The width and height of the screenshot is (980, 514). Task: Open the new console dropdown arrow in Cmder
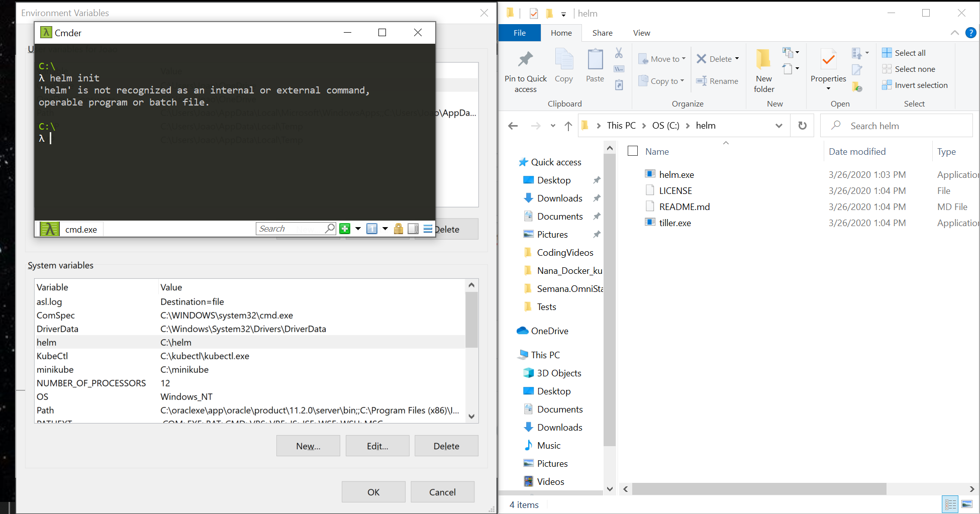[358, 229]
